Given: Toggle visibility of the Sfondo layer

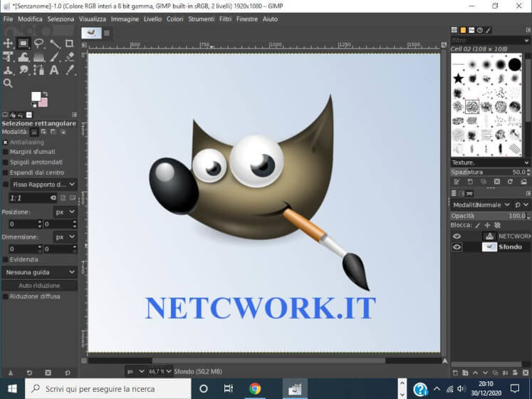Looking at the screenshot, I should point(457,247).
